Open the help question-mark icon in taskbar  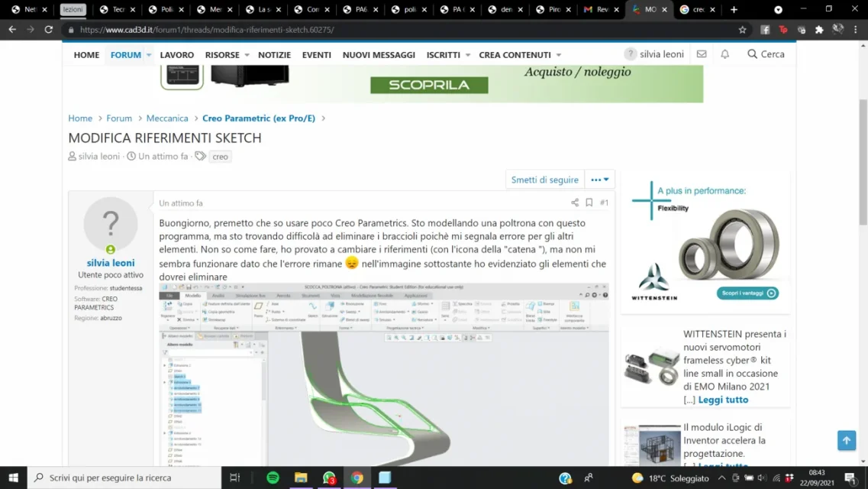point(565,478)
